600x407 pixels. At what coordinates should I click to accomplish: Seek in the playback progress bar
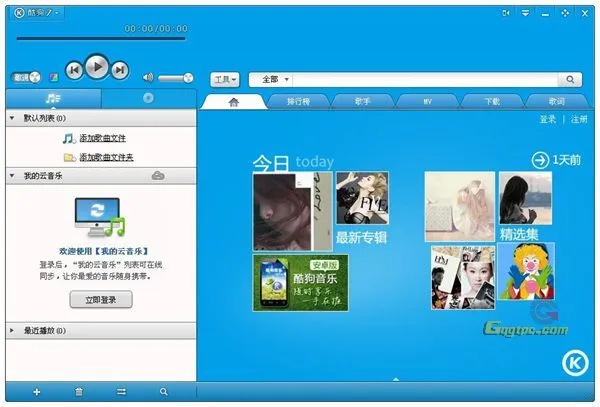coord(101,38)
